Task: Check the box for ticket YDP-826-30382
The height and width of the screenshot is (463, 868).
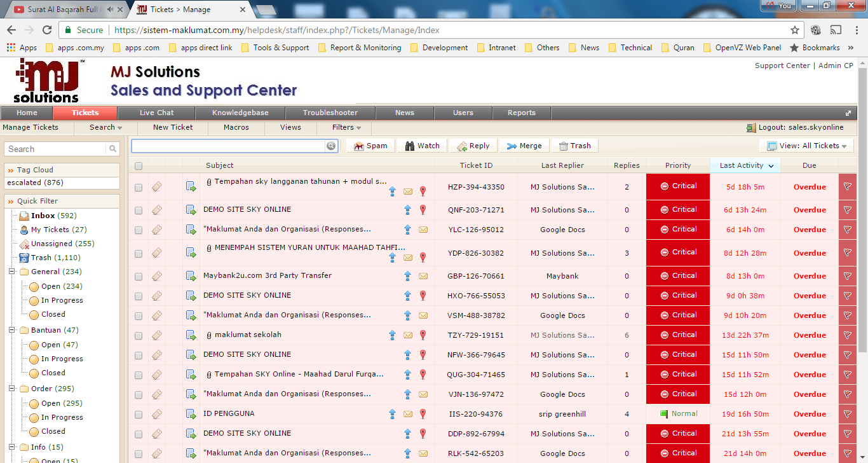Action: pyautogui.click(x=139, y=254)
